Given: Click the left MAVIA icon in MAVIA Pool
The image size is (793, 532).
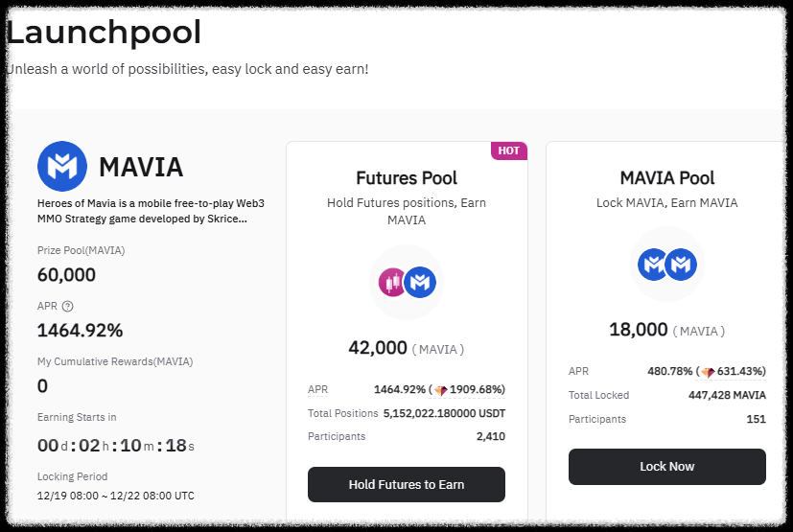Looking at the screenshot, I should click(x=652, y=264).
